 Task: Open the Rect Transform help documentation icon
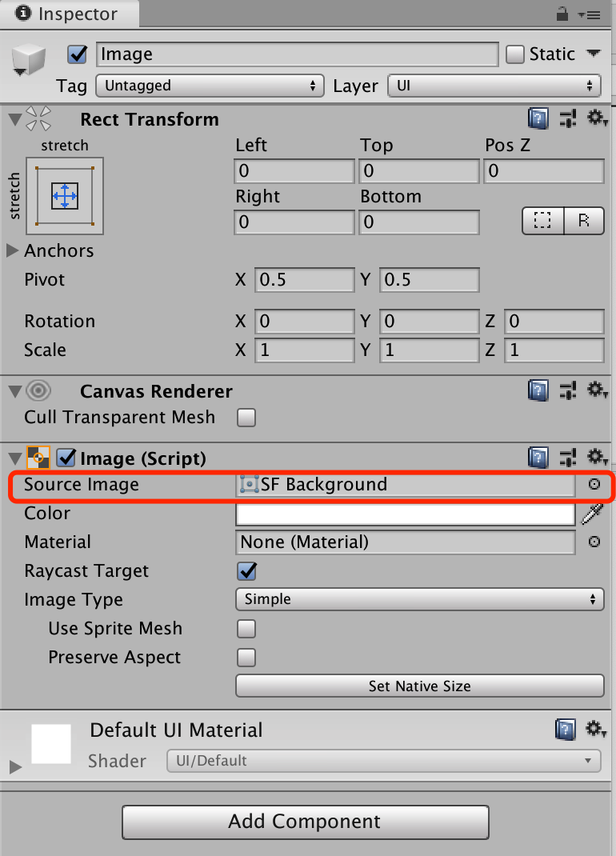[538, 118]
